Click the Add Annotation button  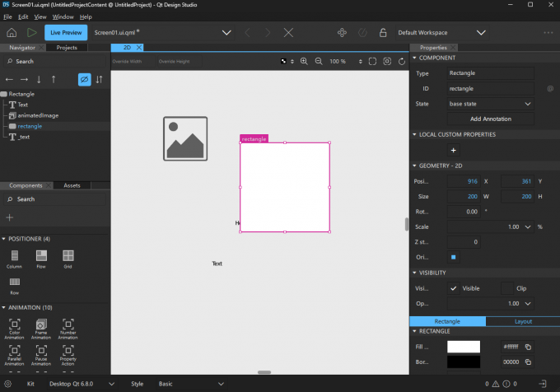click(x=491, y=119)
